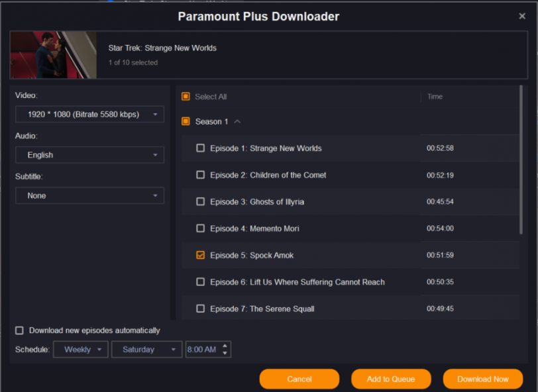Check Episode 3: Ghosts of Illyria
The height and width of the screenshot is (392, 538).
(x=200, y=202)
